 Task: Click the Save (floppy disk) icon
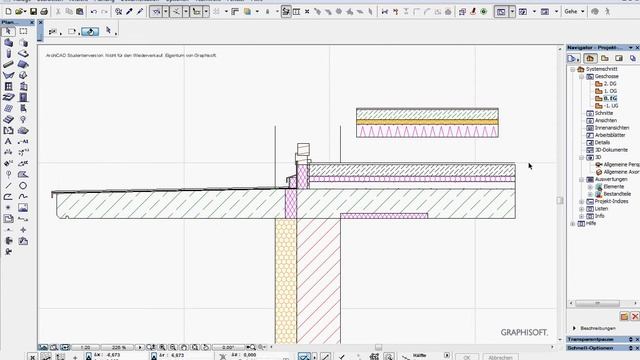click(33, 12)
